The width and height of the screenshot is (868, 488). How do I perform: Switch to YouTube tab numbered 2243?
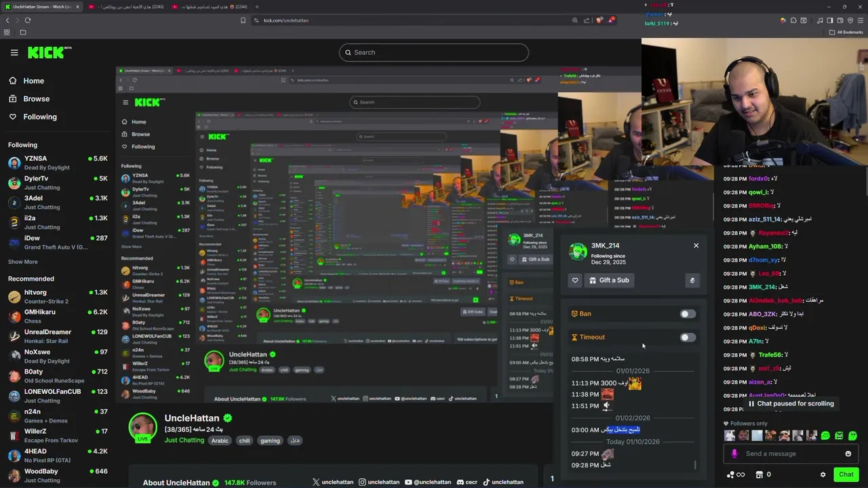[x=126, y=7]
